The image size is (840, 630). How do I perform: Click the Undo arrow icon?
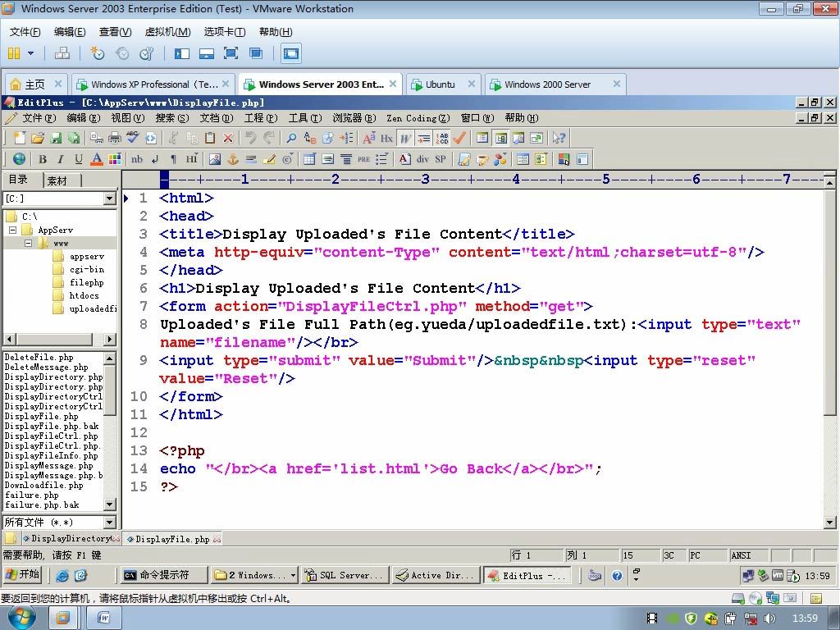click(x=251, y=138)
